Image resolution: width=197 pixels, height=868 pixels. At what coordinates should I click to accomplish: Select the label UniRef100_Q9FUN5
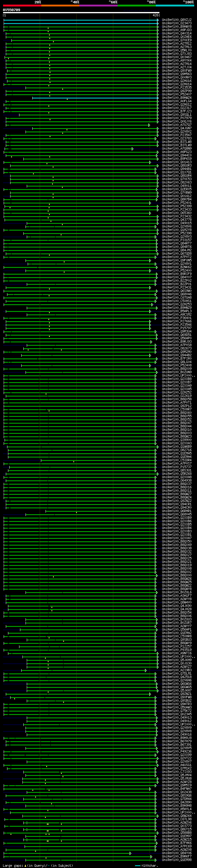(x=177, y=260)
